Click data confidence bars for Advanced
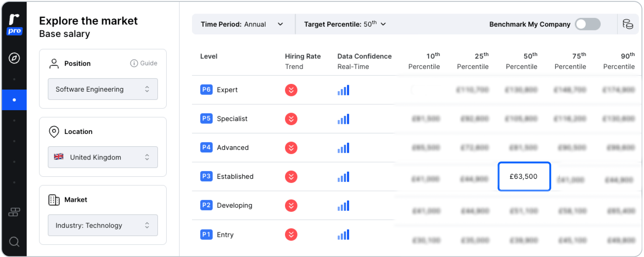 (343, 148)
